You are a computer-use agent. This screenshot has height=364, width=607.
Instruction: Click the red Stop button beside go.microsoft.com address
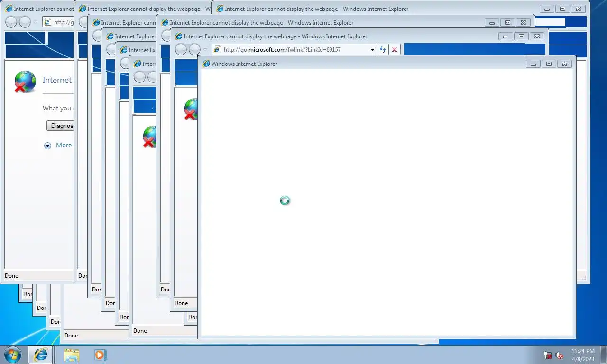[x=395, y=49]
